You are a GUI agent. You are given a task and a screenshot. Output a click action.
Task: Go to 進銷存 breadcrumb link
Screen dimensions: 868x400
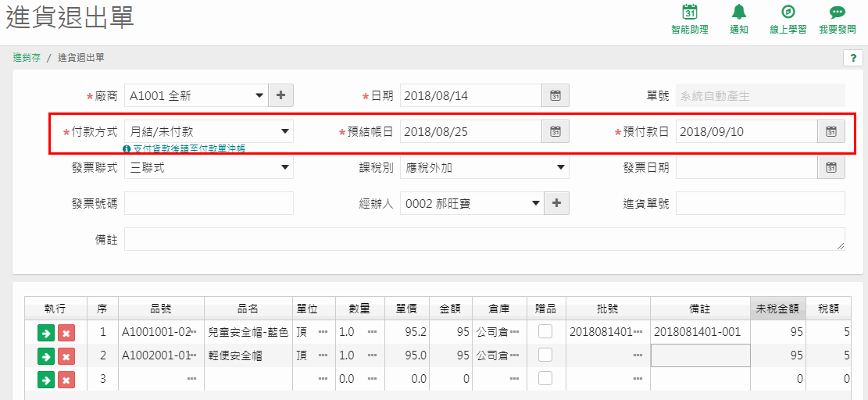(27, 58)
